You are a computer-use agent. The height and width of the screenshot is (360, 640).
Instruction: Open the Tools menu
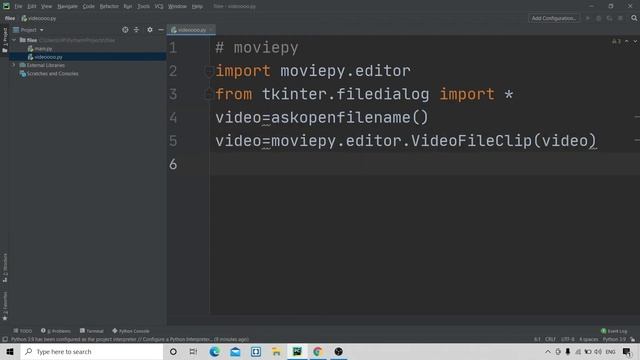143,6
